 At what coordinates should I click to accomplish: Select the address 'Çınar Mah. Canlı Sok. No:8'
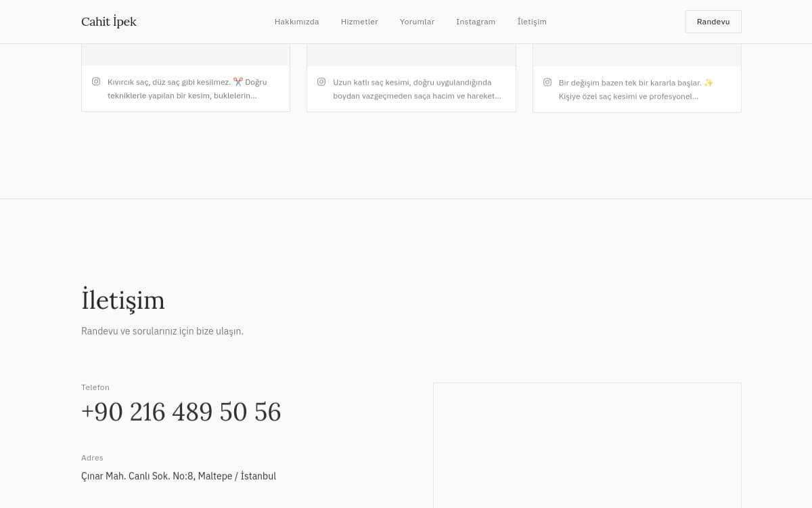coord(179,476)
